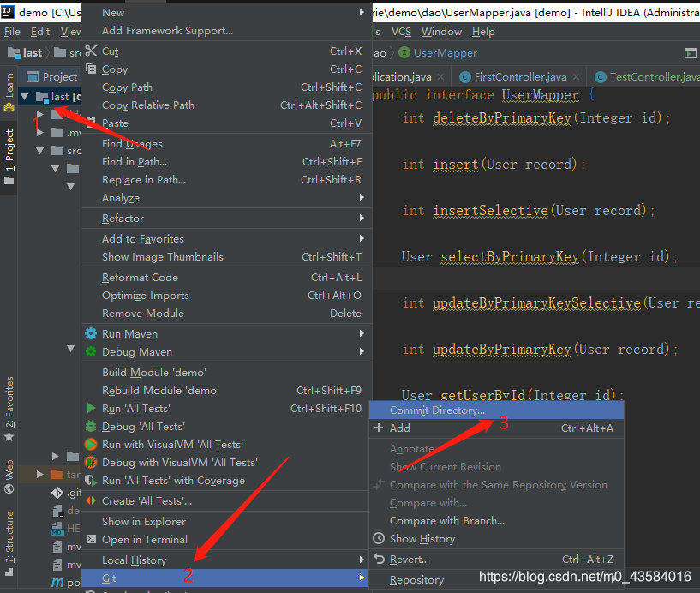Open the Learn tool window sidebar
Image resolution: width=700 pixels, height=593 pixels.
coord(9,92)
